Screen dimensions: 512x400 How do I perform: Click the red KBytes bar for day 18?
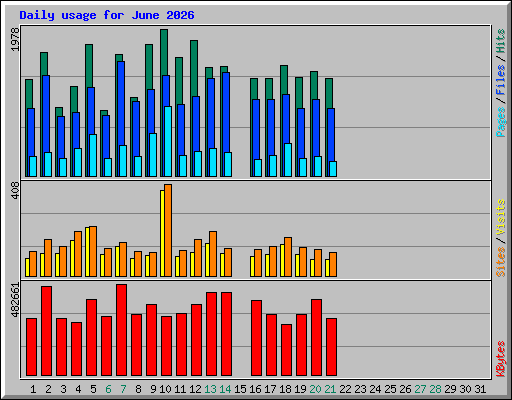[286, 350]
